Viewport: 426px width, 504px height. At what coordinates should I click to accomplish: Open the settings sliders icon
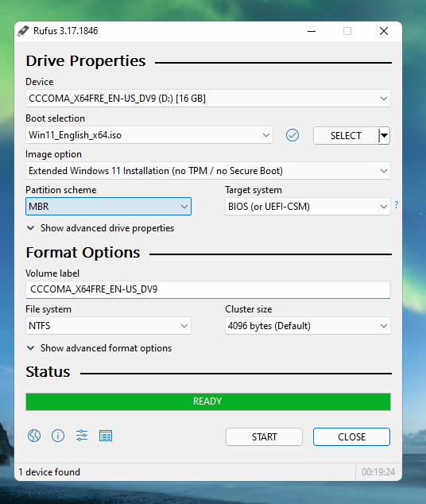pos(82,436)
